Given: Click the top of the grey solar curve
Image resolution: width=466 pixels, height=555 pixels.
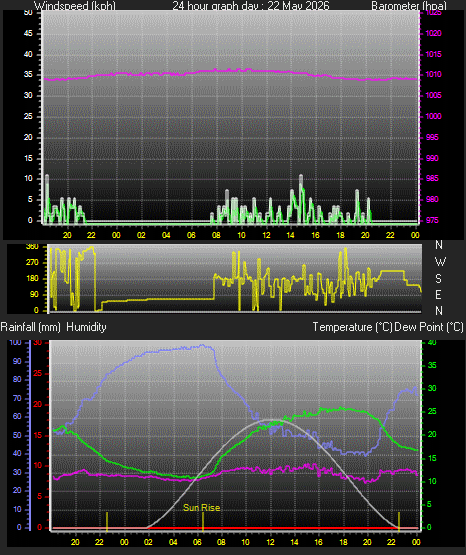Looking at the screenshot, I should coord(271,420).
